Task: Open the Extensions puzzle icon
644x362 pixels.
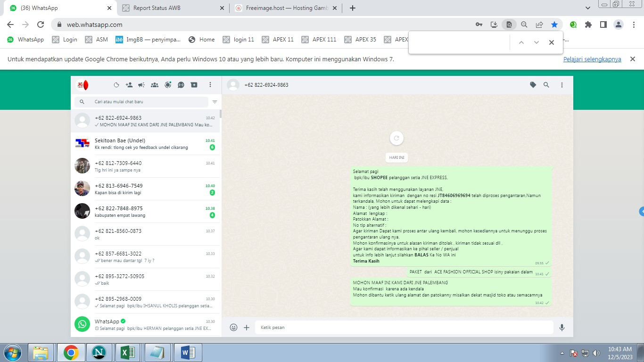Action: (x=588, y=25)
